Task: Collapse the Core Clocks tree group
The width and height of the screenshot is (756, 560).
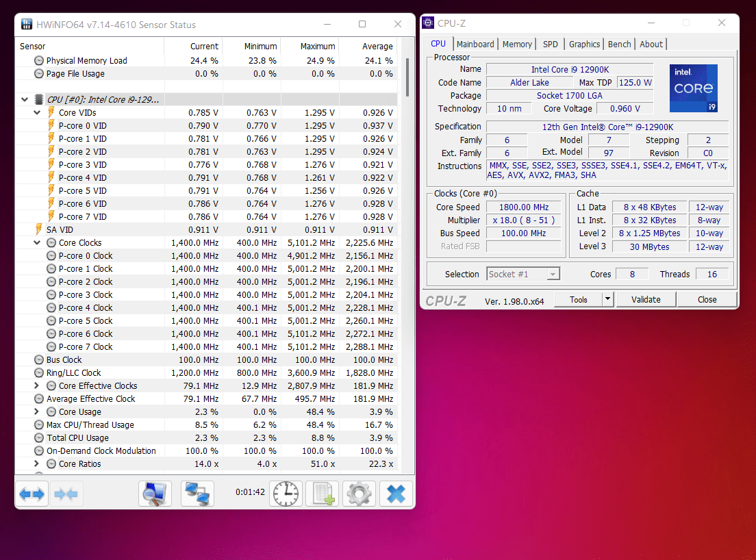Action: [37, 242]
